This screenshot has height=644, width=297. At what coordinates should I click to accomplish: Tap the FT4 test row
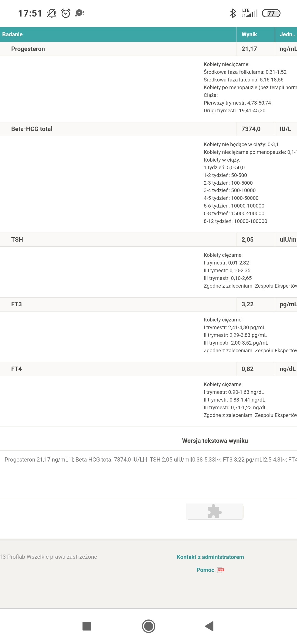(16, 369)
